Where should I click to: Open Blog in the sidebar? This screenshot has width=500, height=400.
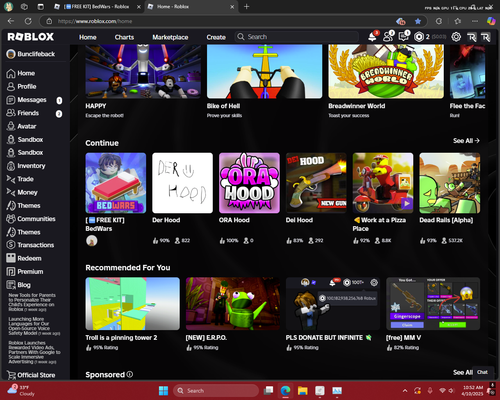19,285
